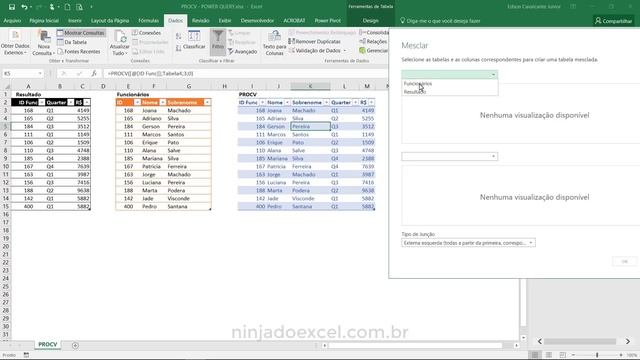This screenshot has width=640, height=360.
Task: Open the Validação de Dados dropdown arrow
Action: tap(345, 51)
